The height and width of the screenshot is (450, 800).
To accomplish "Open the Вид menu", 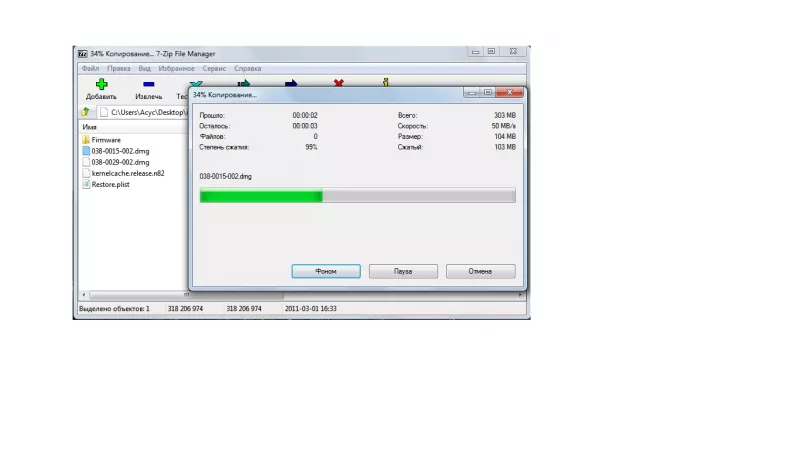I will tap(144, 68).
